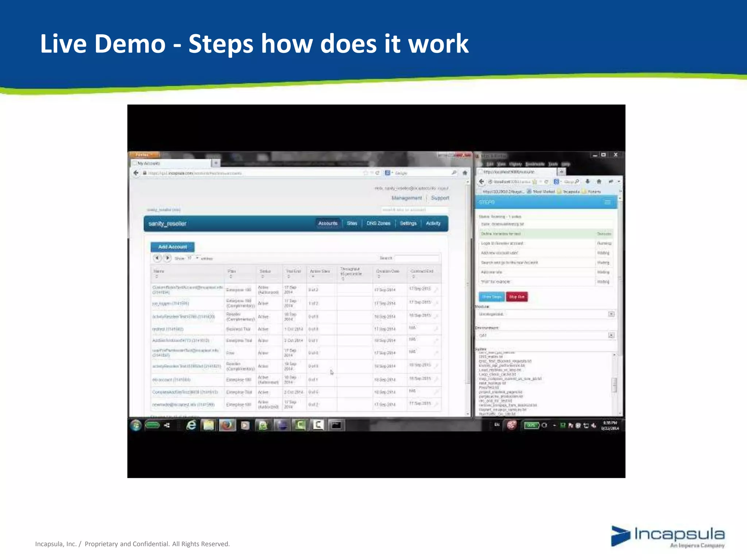Go to the next page of accounts table
This screenshot has height=560, width=747.
pos(167,258)
